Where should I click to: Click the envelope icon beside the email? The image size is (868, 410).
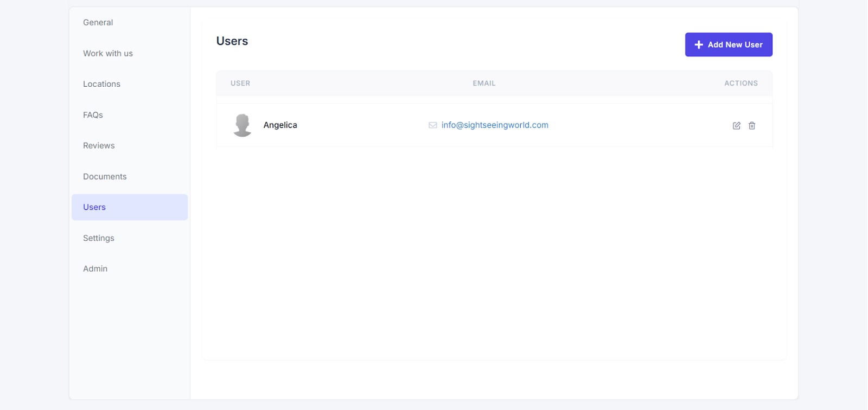[432, 125]
